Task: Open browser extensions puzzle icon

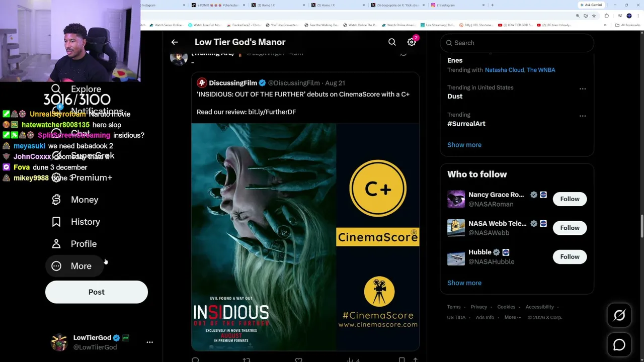Action: 606,16
